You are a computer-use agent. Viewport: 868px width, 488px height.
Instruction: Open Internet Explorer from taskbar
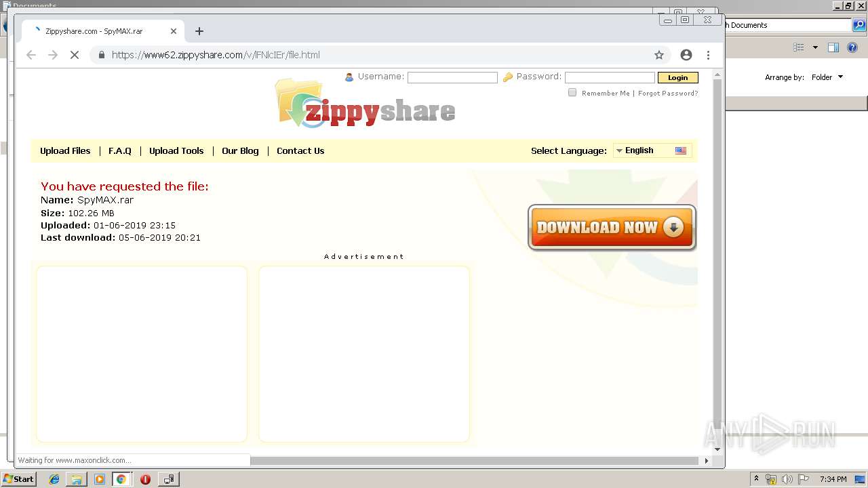pos(54,479)
